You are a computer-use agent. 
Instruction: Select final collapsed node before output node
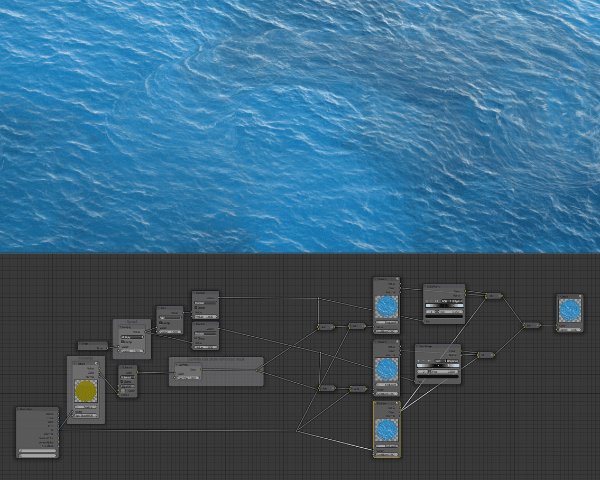point(532,325)
